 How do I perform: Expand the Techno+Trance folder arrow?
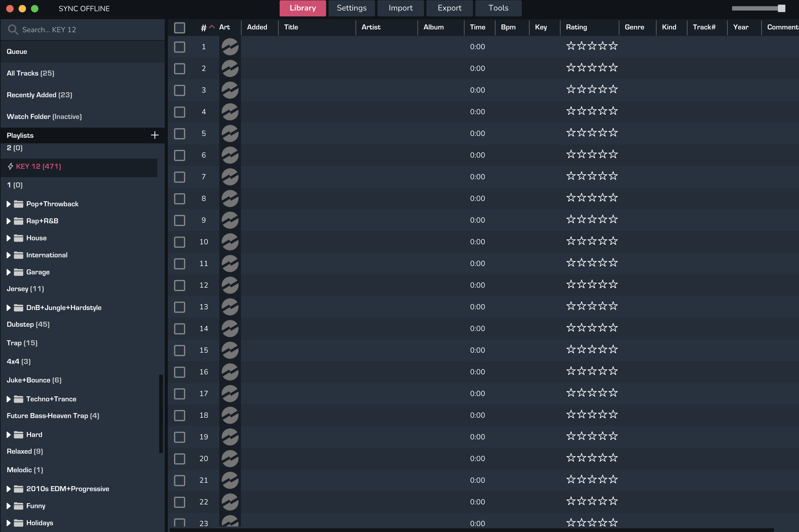click(x=8, y=399)
